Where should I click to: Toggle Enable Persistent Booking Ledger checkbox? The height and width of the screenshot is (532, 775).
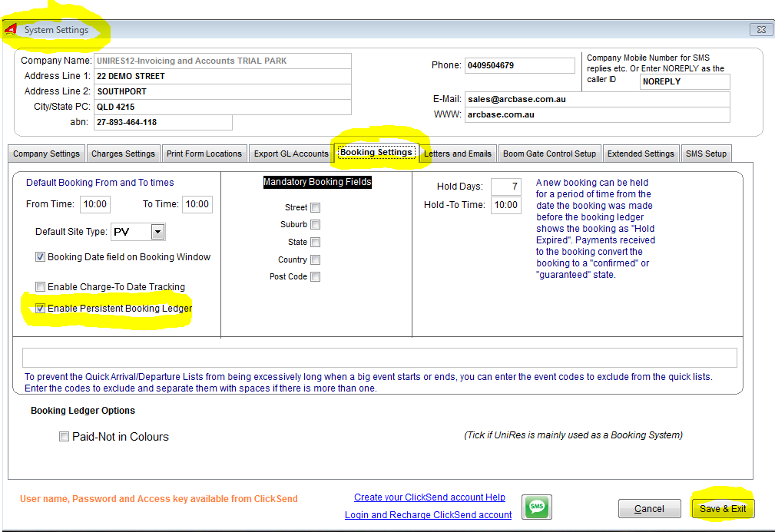tap(40, 309)
